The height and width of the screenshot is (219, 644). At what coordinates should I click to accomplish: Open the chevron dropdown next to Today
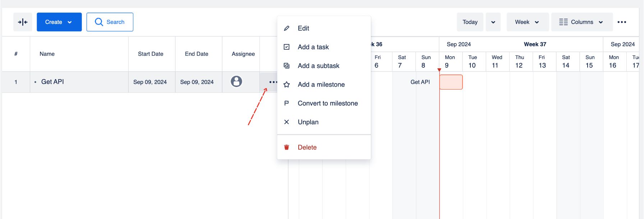tap(493, 22)
